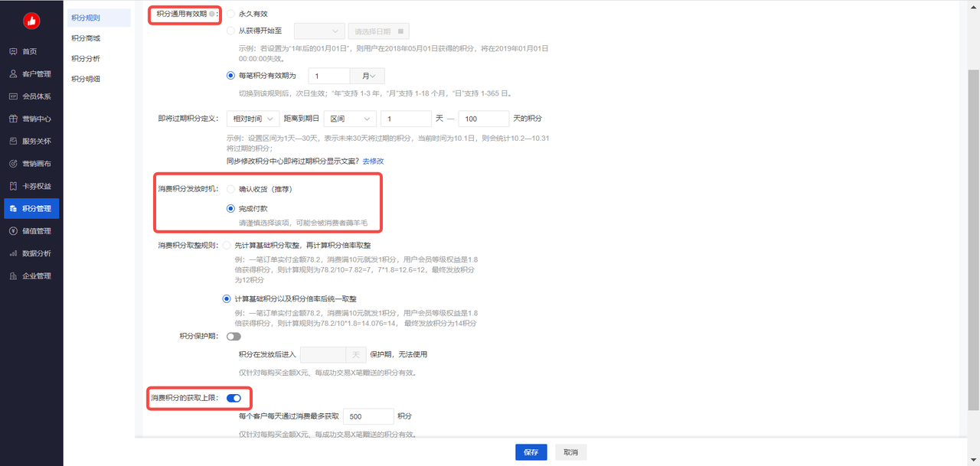
Task: Open 会员体系 membership system icon
Action: pyautogui.click(x=14, y=96)
